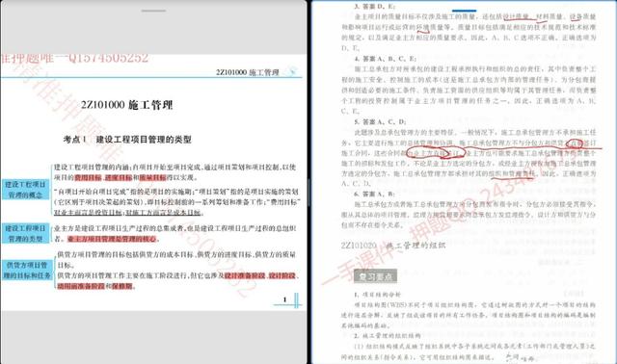Image resolution: width=617 pixels, height=364 pixels.
Task: Click line "4. 答案 A、B、C、E"
Action: tap(385, 59)
